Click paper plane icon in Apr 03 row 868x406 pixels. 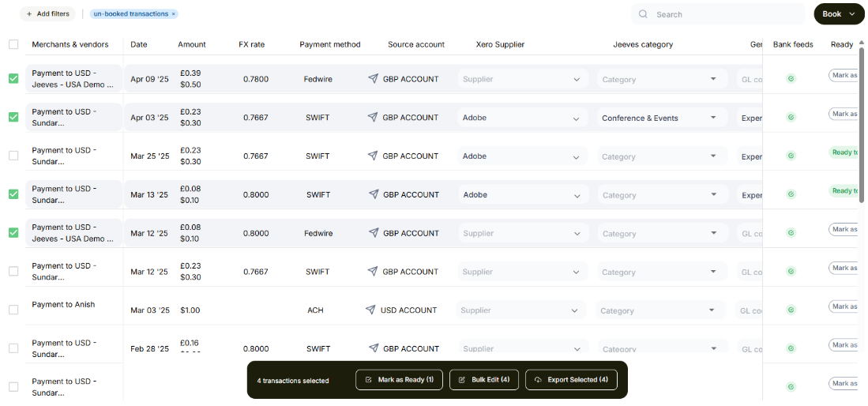pos(373,118)
